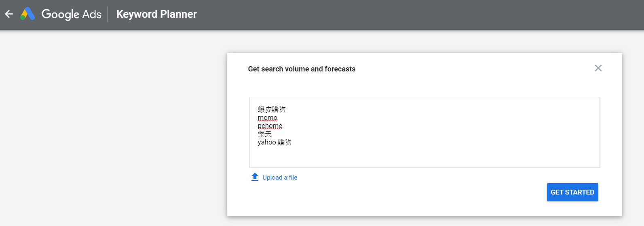Click the Google Ads triangle logo
This screenshot has height=226, width=644.
click(x=27, y=14)
